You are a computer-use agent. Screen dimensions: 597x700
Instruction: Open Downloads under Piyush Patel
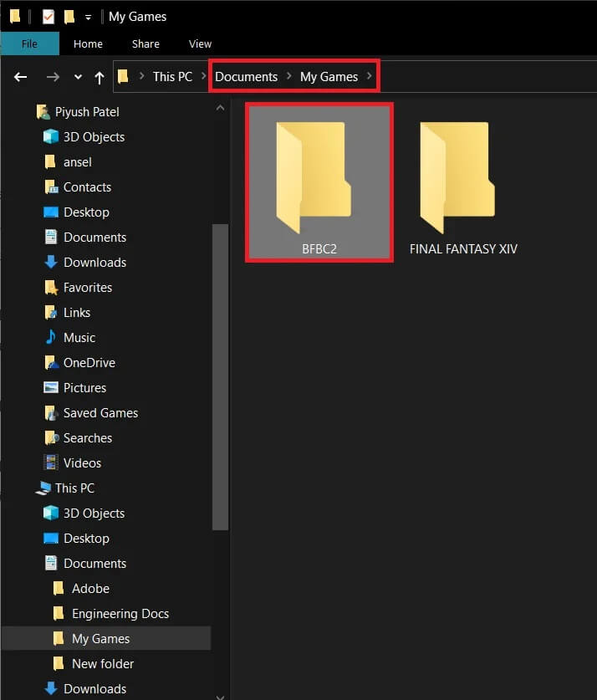coord(94,263)
